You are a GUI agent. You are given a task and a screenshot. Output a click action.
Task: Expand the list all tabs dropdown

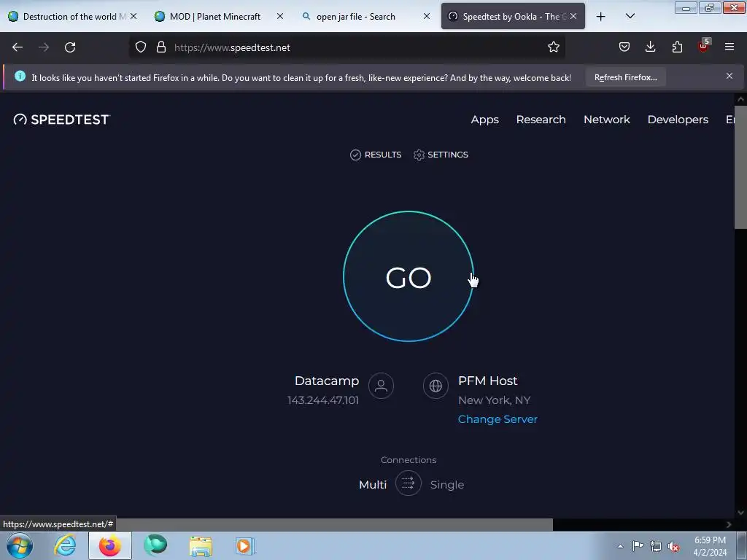630,17
